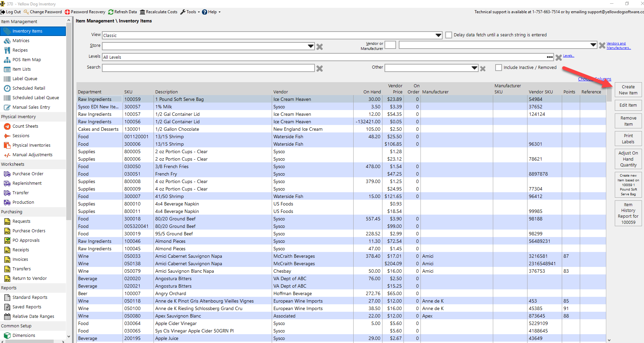Sort by SKU column header
This screenshot has height=343, width=644.
pyautogui.click(x=128, y=92)
